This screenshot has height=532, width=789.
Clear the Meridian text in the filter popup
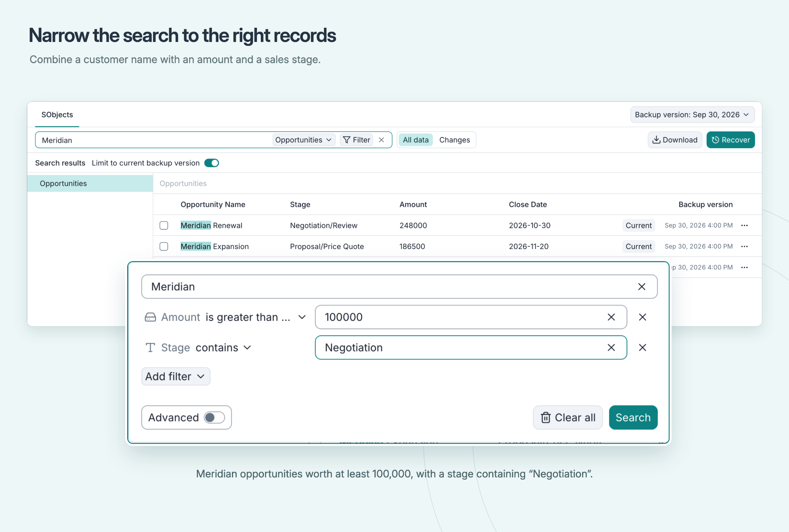click(x=641, y=287)
